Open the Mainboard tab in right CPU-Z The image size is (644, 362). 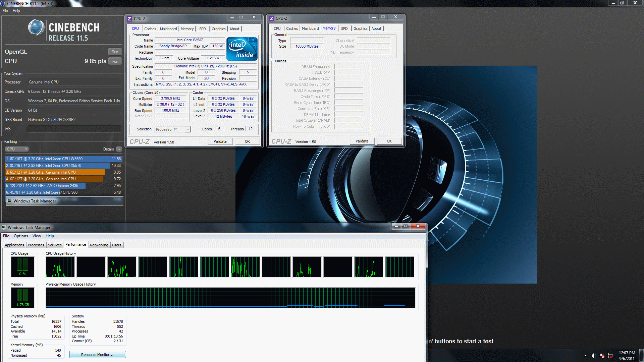click(310, 28)
